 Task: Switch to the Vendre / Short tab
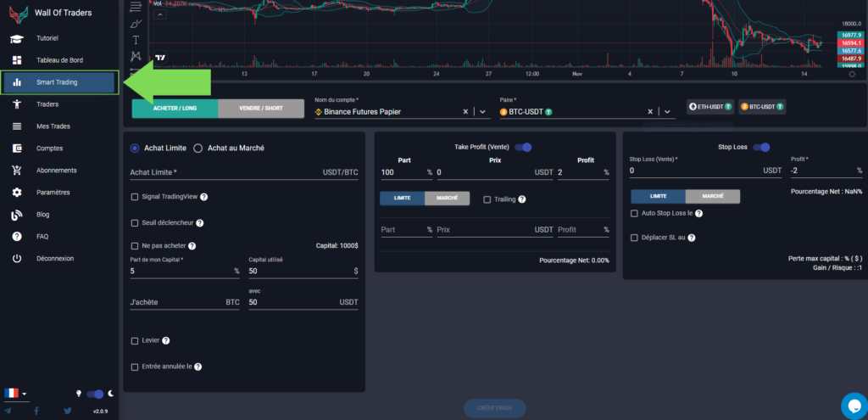tap(261, 109)
